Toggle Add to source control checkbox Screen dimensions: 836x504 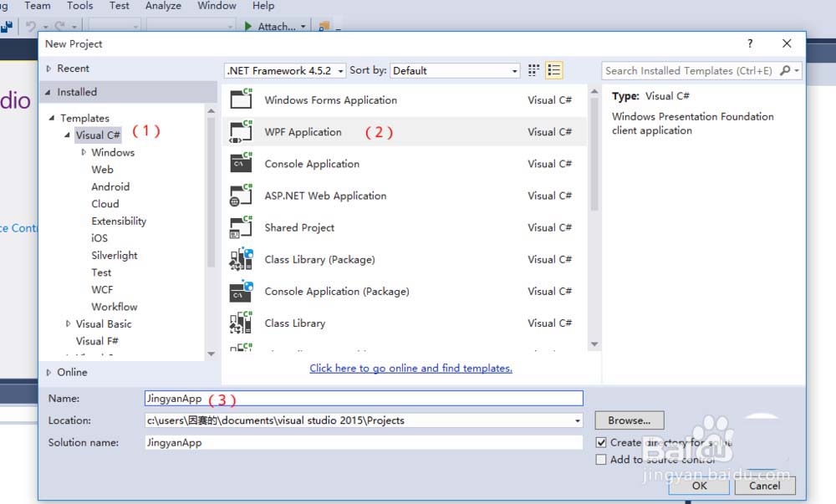601,459
